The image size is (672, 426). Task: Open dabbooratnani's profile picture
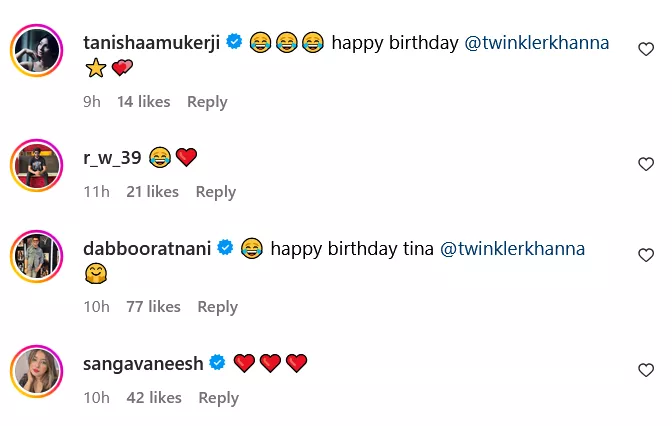37,255
